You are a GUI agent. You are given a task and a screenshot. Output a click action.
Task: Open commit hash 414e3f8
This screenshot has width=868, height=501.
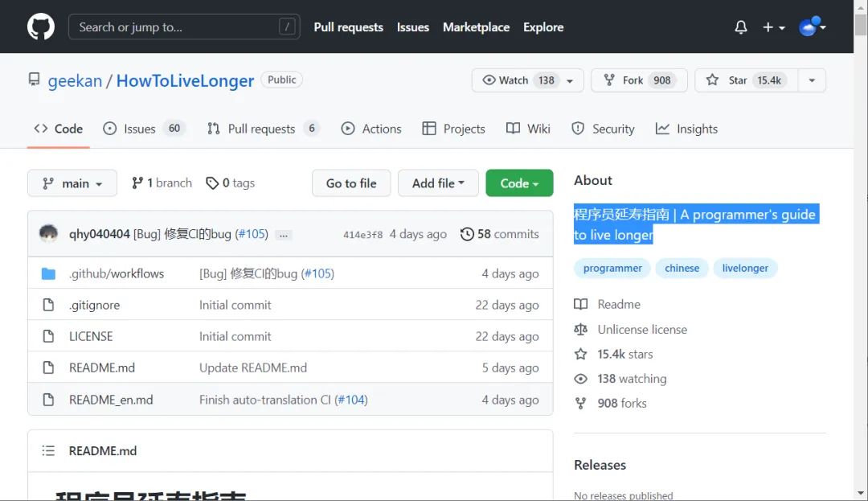[362, 235]
